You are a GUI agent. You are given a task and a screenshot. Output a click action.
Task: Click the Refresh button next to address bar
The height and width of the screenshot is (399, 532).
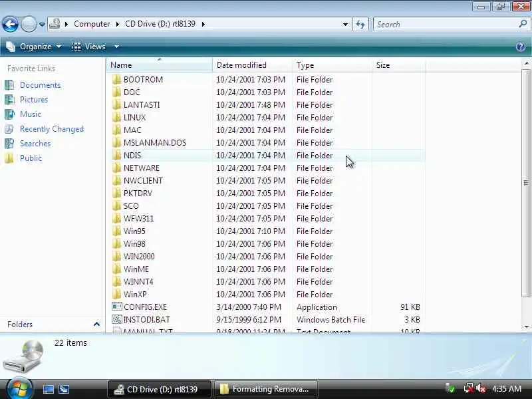pyautogui.click(x=360, y=25)
